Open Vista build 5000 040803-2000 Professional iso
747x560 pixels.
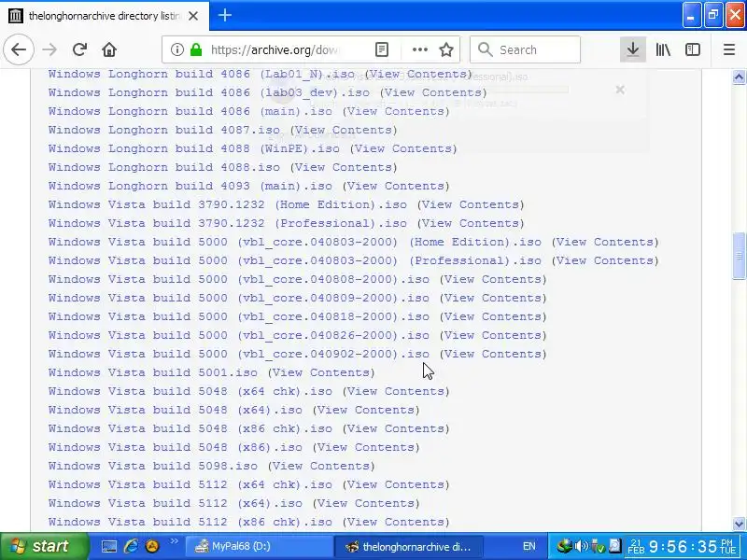[294, 260]
